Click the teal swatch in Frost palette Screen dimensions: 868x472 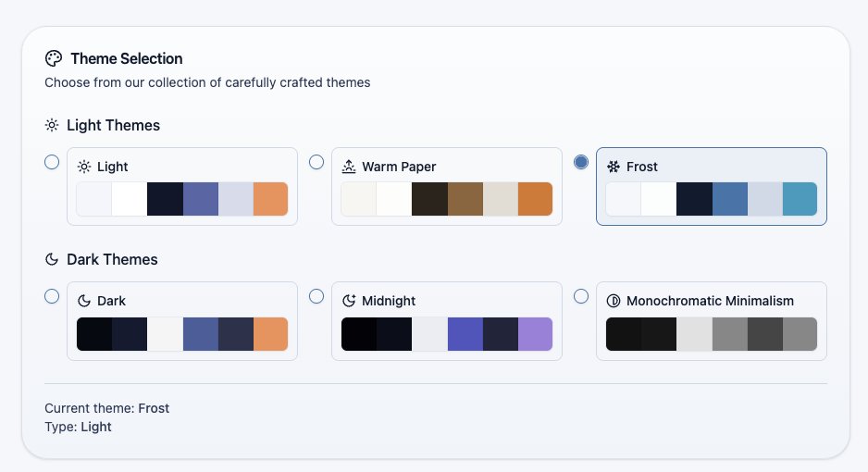click(x=800, y=199)
